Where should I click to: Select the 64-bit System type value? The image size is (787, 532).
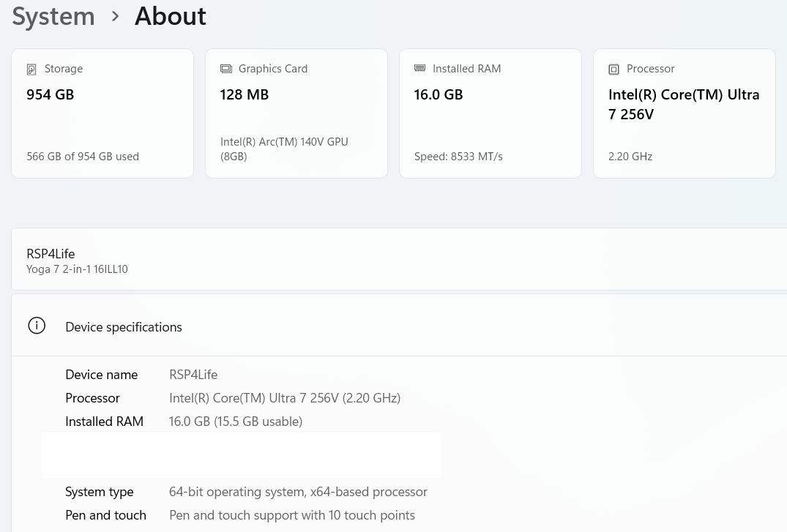298,492
